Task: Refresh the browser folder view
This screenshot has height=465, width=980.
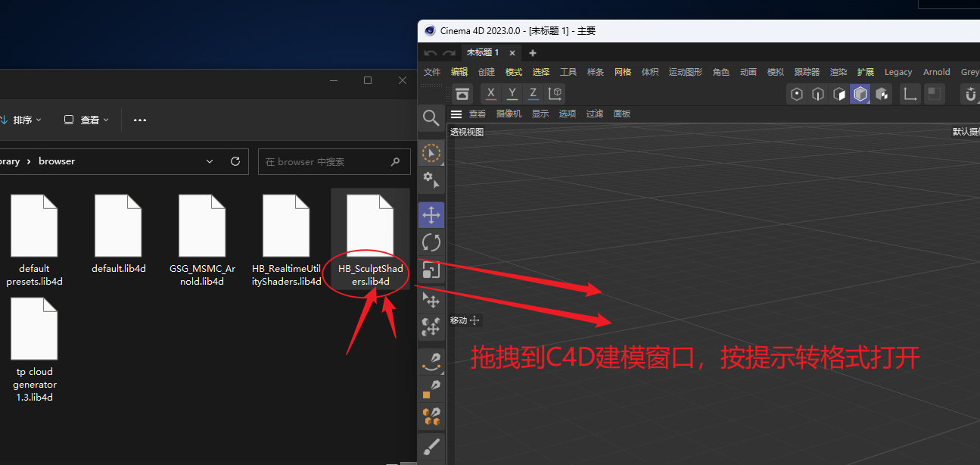Action: click(235, 161)
